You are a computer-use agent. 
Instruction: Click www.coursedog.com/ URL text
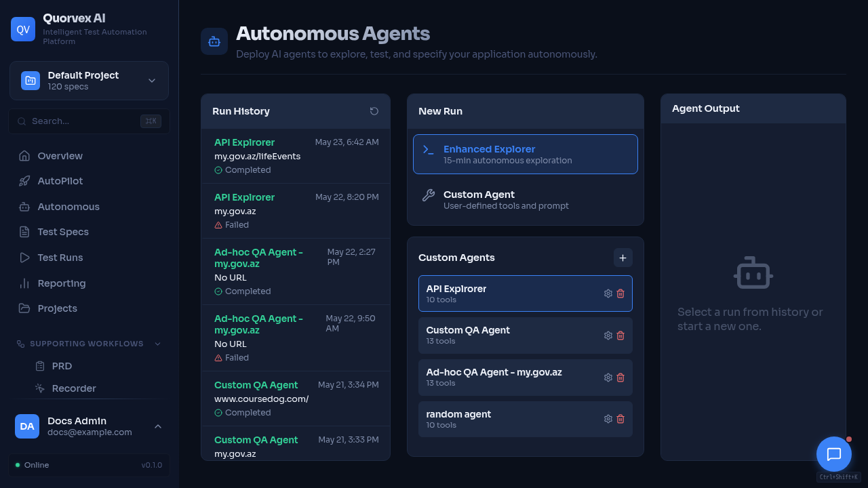point(261,399)
